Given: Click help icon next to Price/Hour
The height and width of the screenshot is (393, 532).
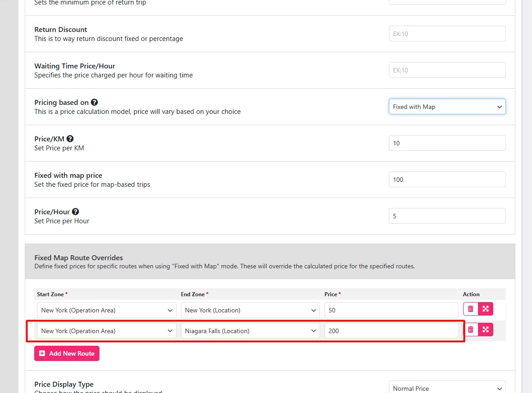Looking at the screenshot, I should click(76, 212).
